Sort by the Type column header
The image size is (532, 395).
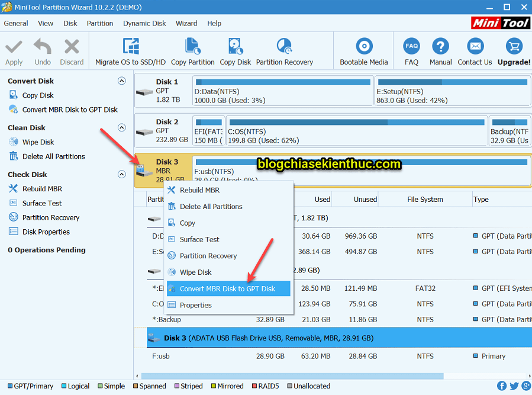coord(502,200)
